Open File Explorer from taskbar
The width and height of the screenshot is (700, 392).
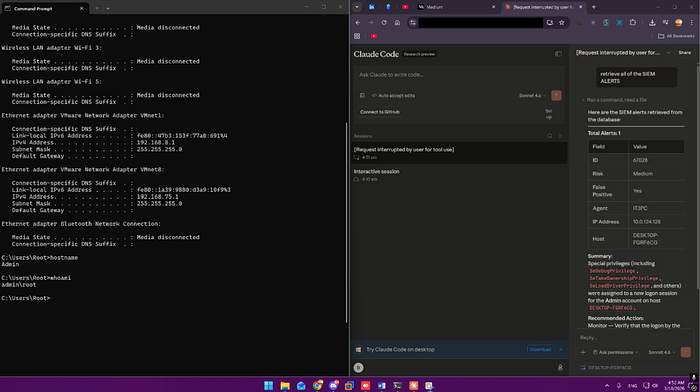coord(285,385)
